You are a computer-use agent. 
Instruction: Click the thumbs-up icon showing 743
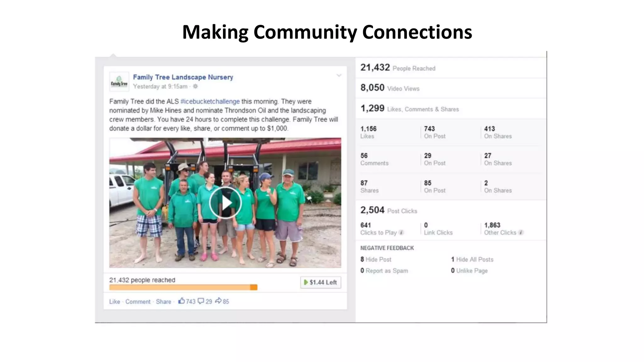tap(181, 301)
